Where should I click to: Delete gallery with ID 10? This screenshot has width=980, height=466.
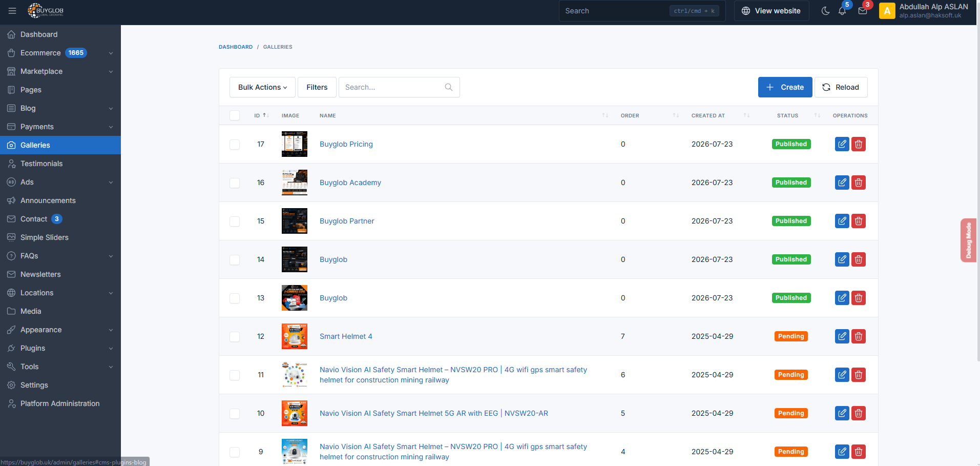tap(859, 413)
